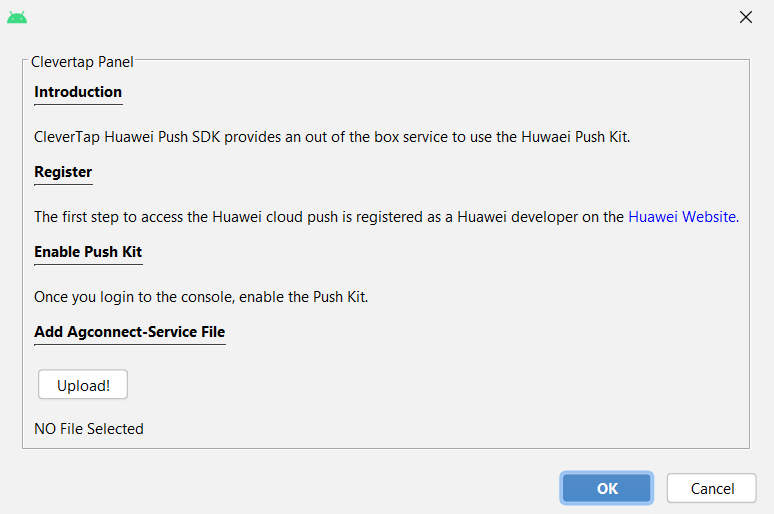The image size is (774, 514).
Task: Click the Upload! button
Action: click(83, 385)
